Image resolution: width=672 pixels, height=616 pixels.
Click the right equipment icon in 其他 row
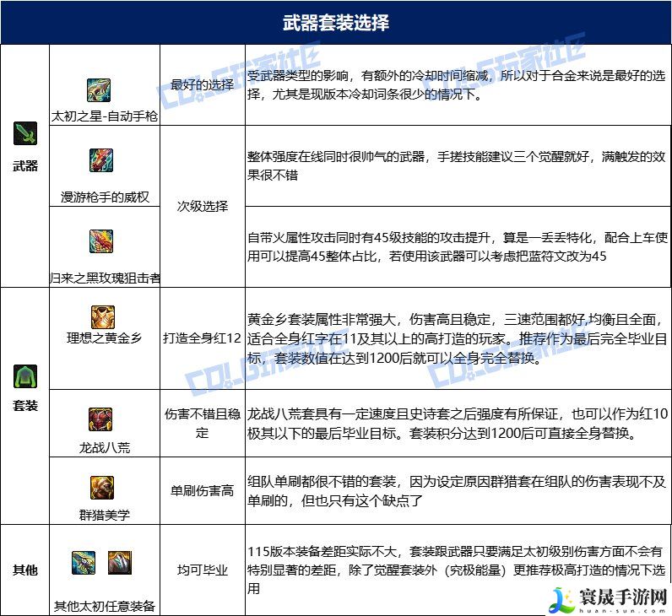pyautogui.click(x=120, y=563)
